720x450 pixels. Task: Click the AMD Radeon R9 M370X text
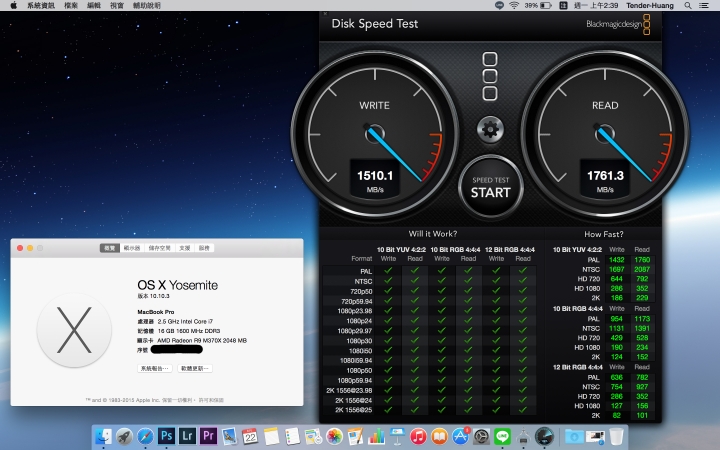point(202,341)
